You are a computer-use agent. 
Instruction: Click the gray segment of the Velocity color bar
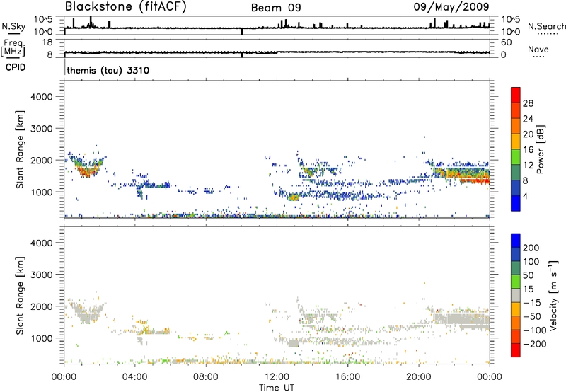click(x=516, y=296)
